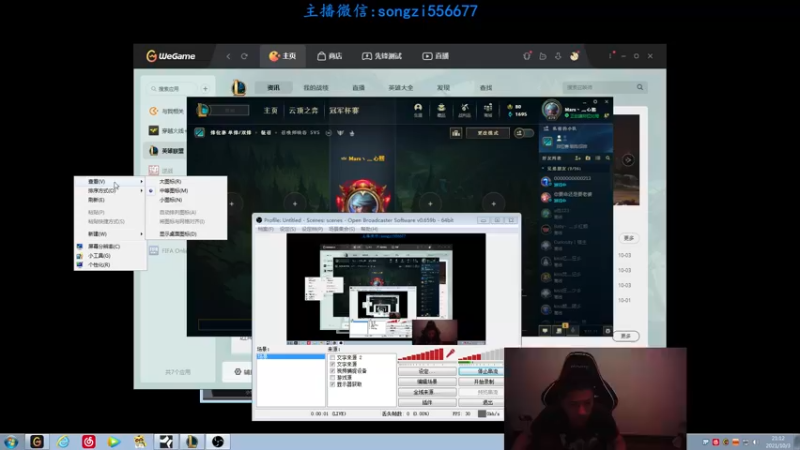
Task: Click the summoner avatar in League client
Action: (551, 110)
